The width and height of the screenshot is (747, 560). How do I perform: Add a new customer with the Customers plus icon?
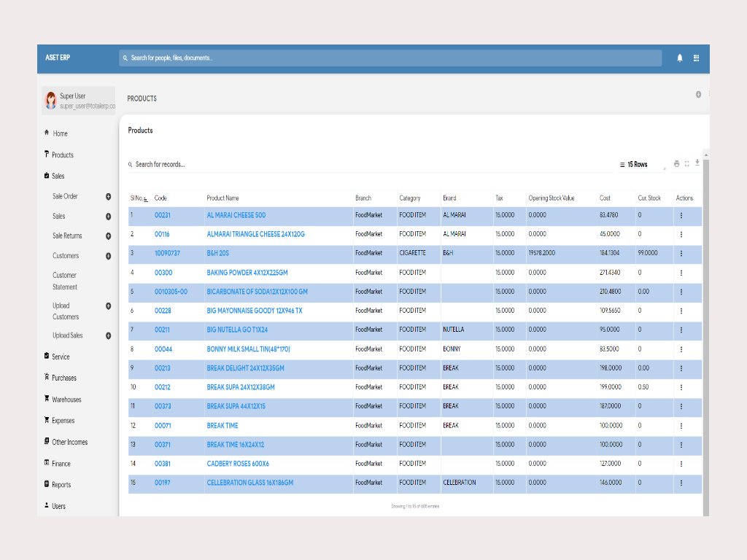coord(108,256)
